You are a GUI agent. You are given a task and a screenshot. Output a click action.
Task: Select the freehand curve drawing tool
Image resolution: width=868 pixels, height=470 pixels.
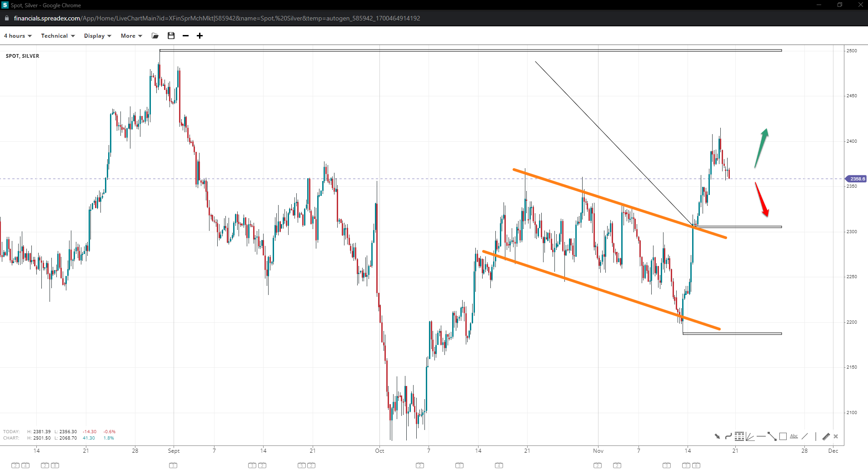point(728,436)
